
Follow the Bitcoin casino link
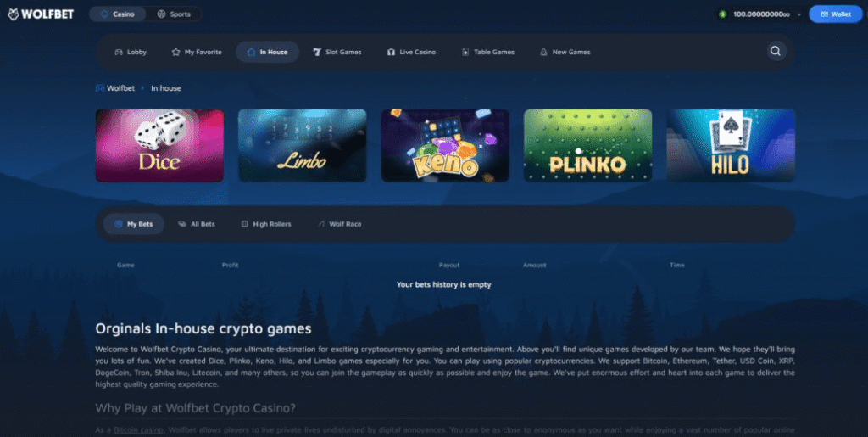[x=138, y=430]
